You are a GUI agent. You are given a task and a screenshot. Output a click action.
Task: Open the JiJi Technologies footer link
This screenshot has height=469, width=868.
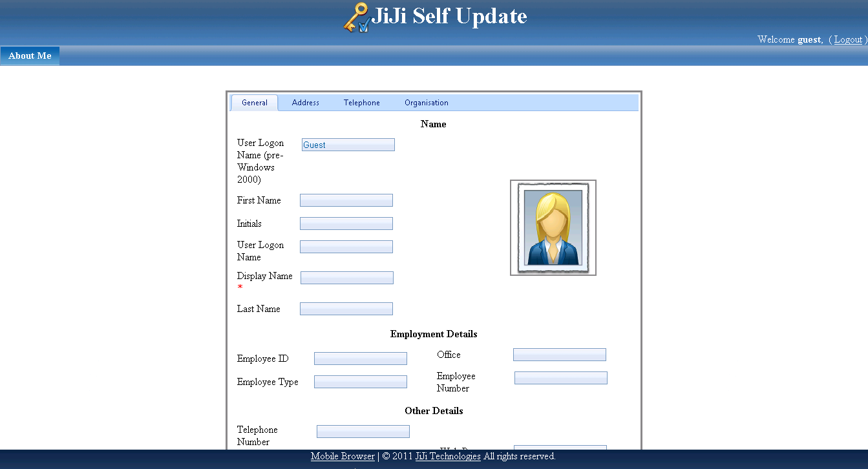448,456
